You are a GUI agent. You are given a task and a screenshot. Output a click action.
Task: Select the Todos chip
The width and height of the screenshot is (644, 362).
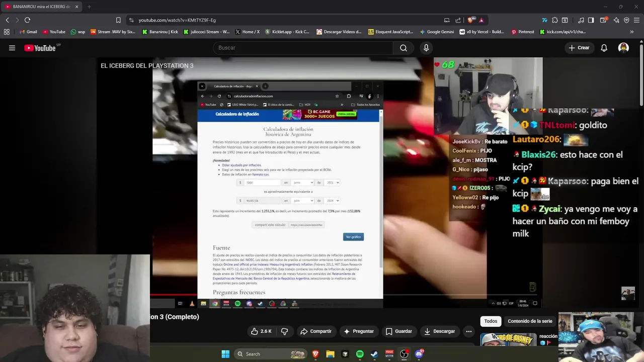point(491,321)
